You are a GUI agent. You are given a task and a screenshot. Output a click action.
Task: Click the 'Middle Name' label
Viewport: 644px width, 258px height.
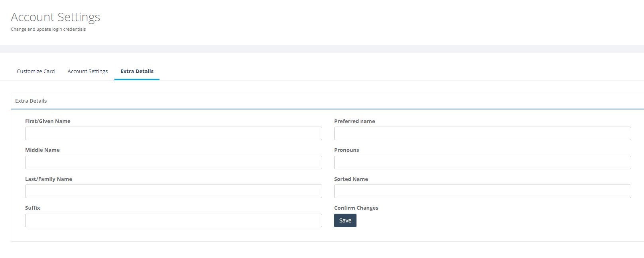click(x=42, y=150)
